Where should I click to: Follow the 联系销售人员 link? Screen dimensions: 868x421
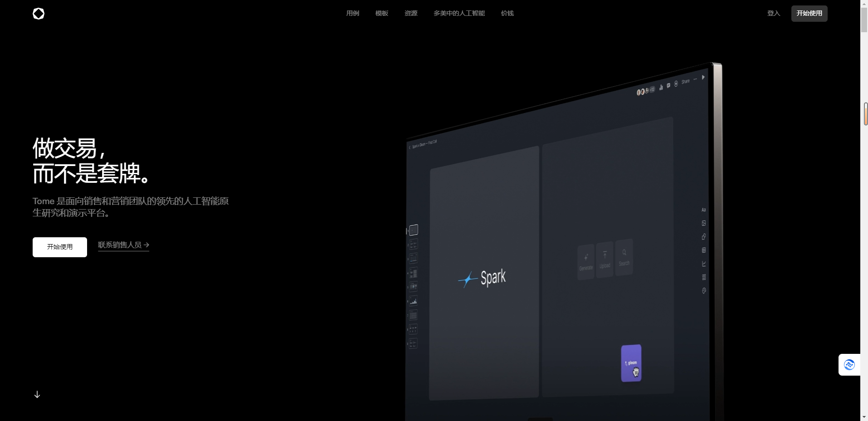123,245
